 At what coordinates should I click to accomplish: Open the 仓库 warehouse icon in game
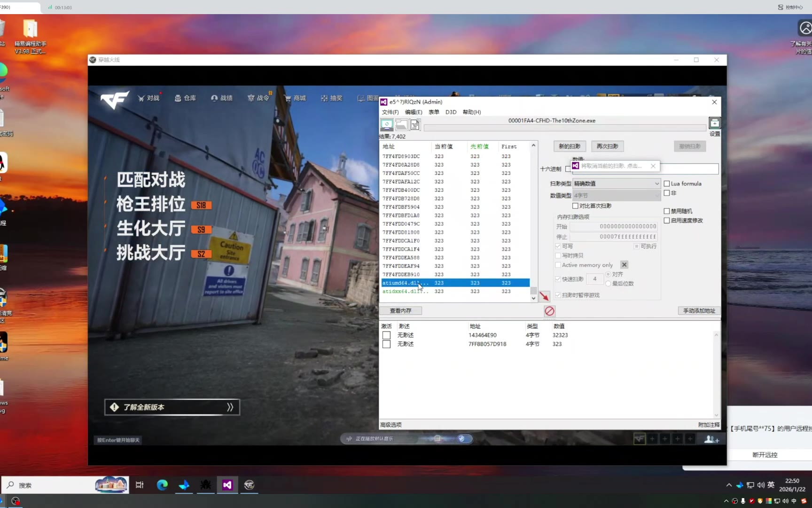[x=185, y=98]
